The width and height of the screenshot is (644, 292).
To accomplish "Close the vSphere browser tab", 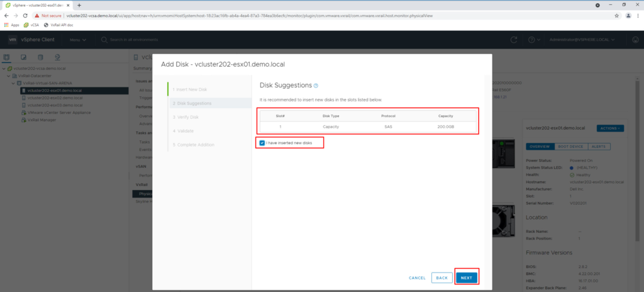I will pos(68,5).
